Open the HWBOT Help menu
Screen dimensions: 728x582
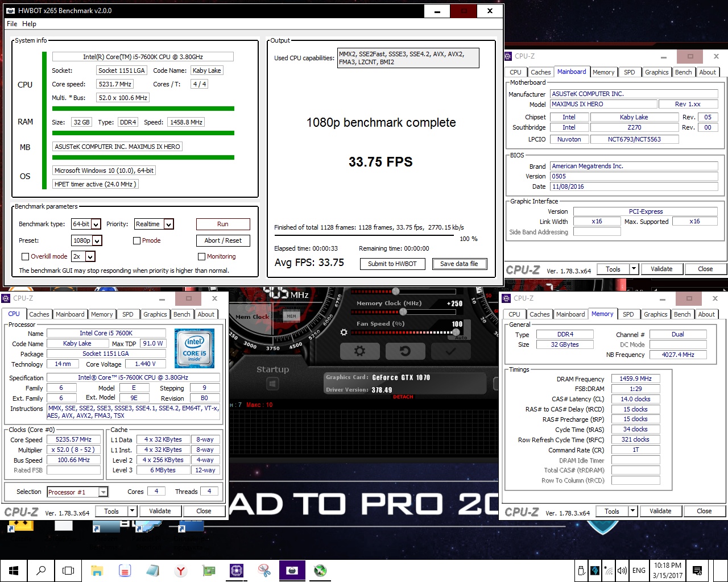point(30,24)
